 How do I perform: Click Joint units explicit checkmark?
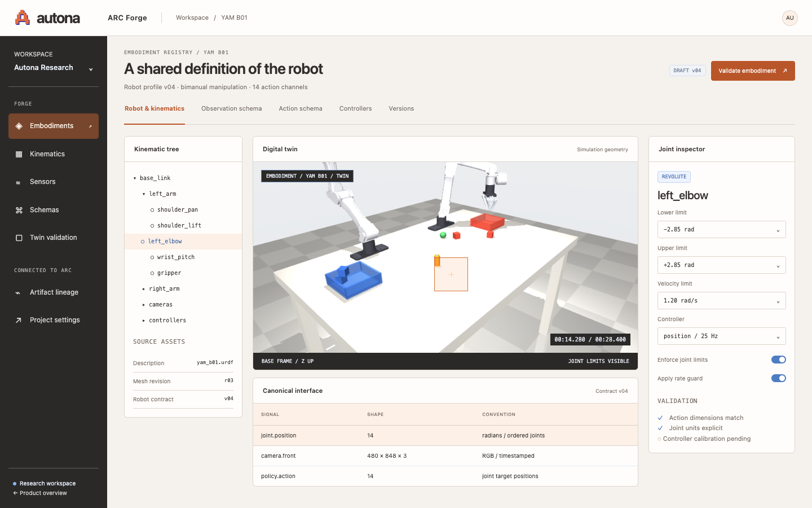660,428
